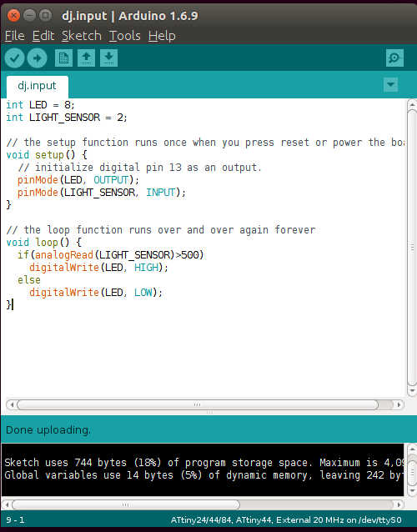Click the 'int LIGHT_SENSOR = 2;' line

[x=67, y=118]
